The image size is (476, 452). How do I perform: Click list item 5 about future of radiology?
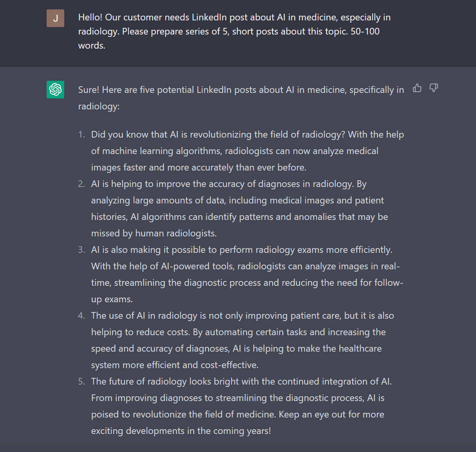(x=241, y=406)
